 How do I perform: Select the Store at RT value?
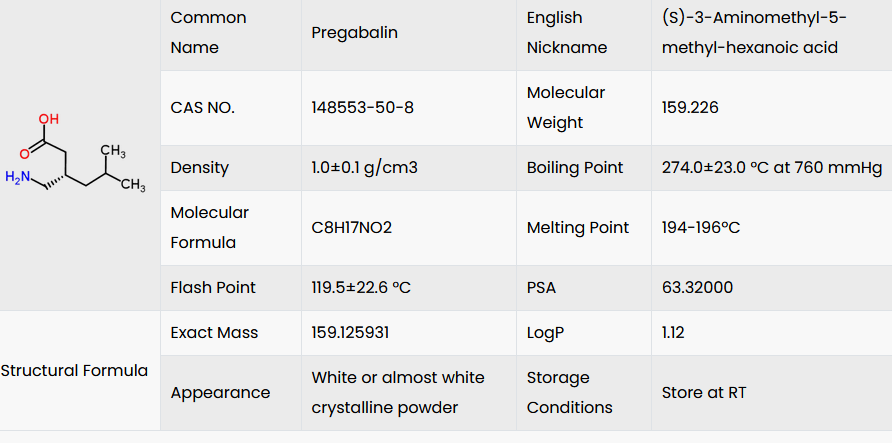[704, 392]
